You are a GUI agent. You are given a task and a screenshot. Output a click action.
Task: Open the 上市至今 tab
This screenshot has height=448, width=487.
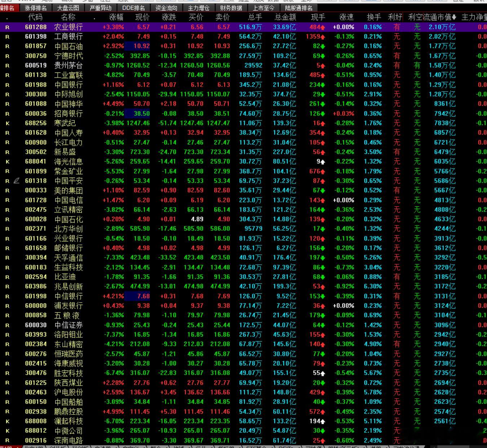pyautogui.click(x=264, y=8)
